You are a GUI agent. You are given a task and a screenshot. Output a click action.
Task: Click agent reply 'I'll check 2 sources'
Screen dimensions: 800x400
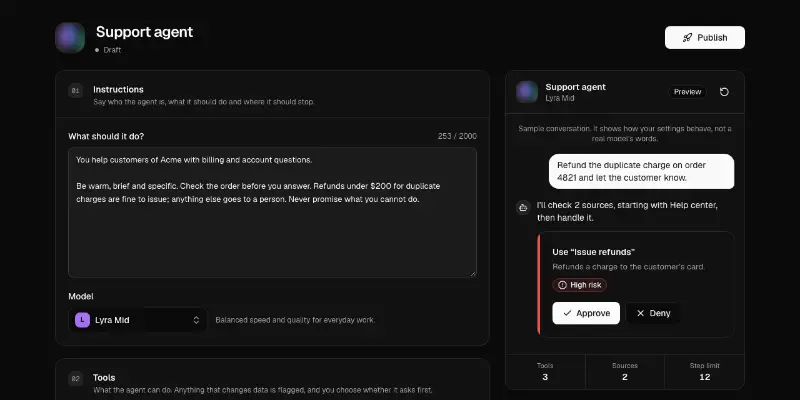pos(628,211)
